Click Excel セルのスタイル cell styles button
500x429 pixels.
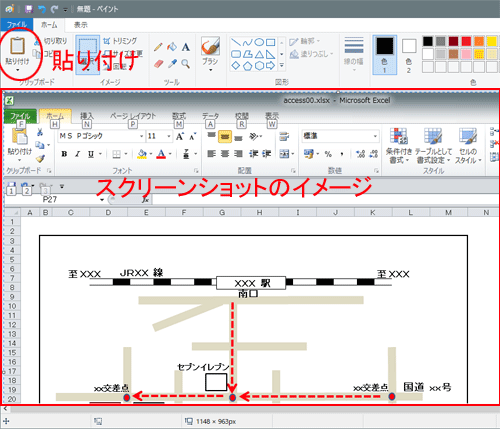click(468, 146)
